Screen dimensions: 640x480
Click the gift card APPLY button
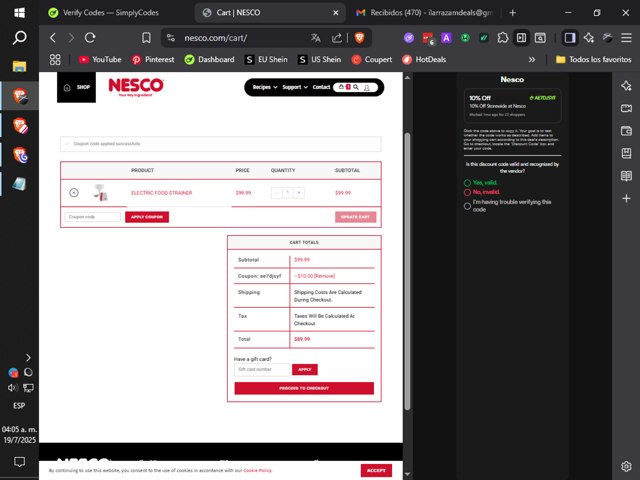coord(304,369)
